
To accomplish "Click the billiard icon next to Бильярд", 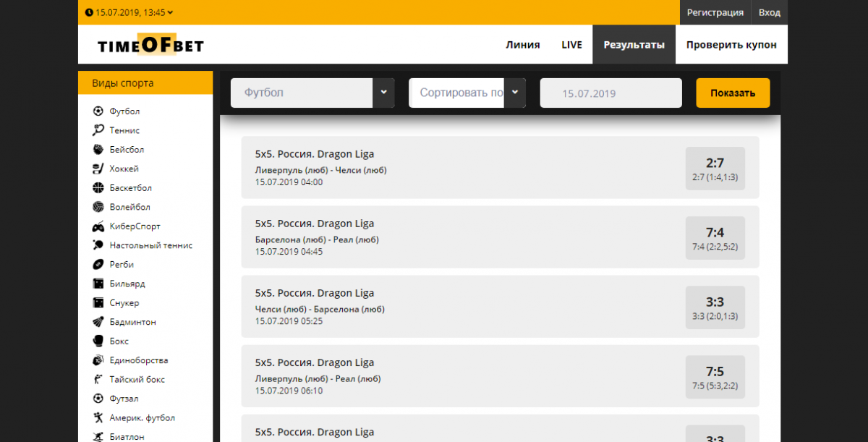I will point(98,284).
